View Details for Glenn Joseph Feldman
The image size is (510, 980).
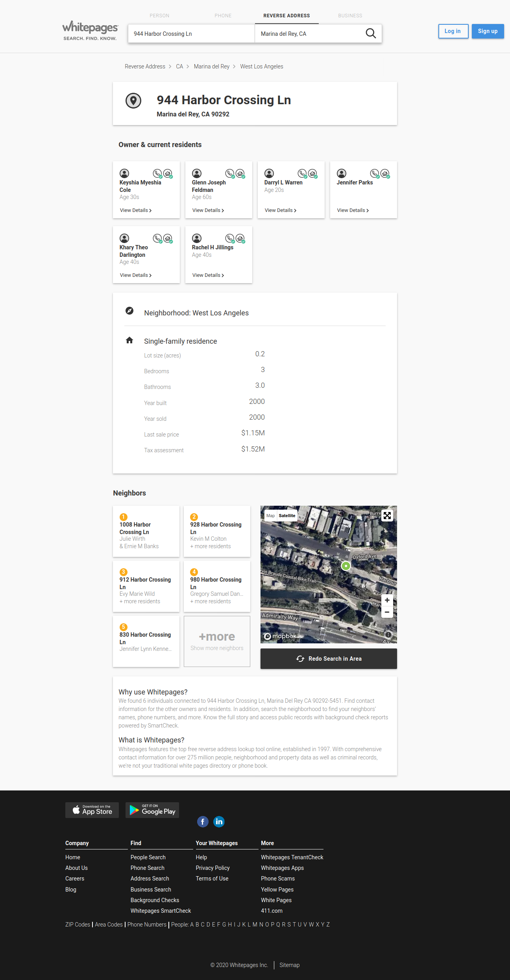(208, 210)
